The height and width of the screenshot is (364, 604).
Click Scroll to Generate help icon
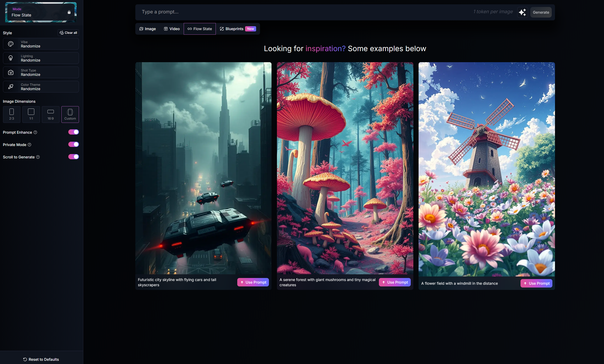click(38, 157)
